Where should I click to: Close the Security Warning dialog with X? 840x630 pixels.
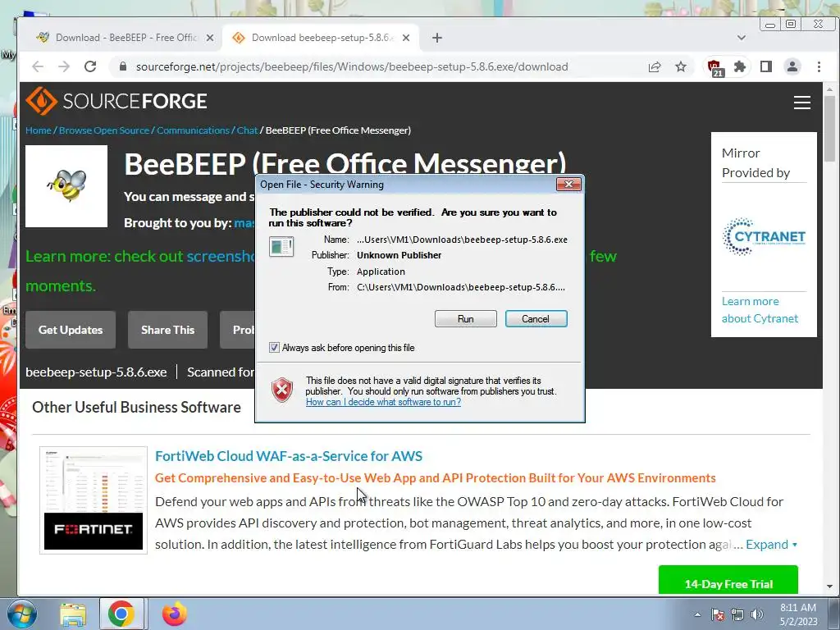(x=568, y=185)
